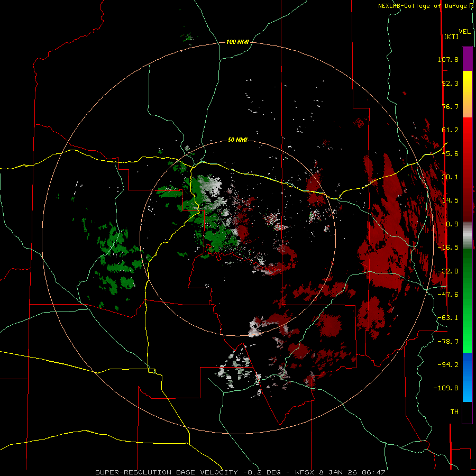Select the -109.8 velocity scale value
Viewport: 476px width, 476px height.
(446, 388)
